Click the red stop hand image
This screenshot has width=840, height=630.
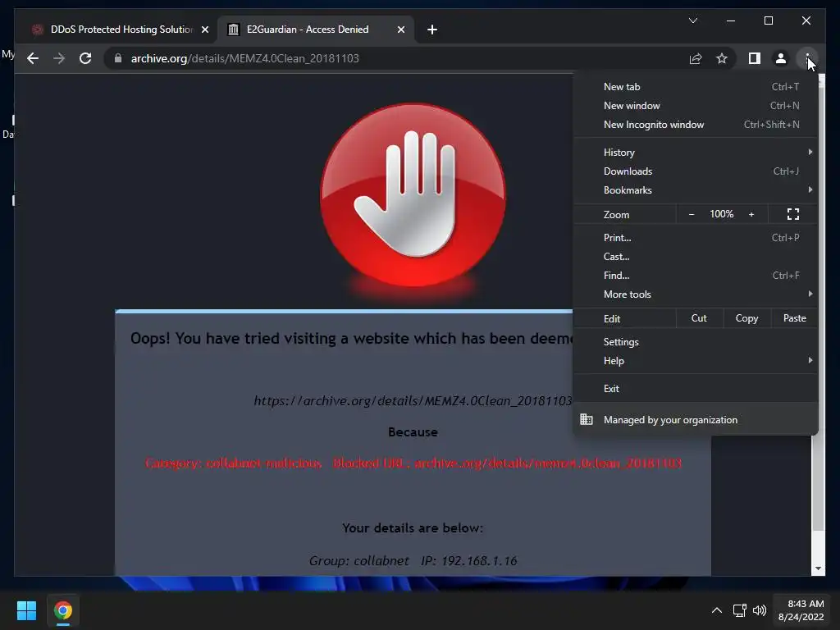[x=413, y=195]
